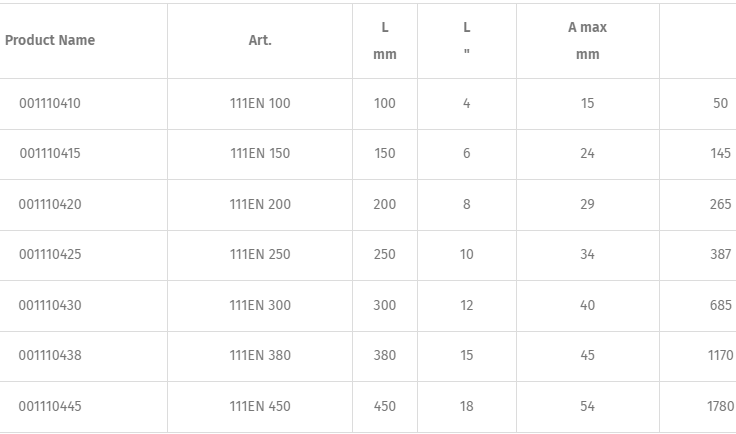
Task: Click article cell 111EN 450
Action: (260, 407)
